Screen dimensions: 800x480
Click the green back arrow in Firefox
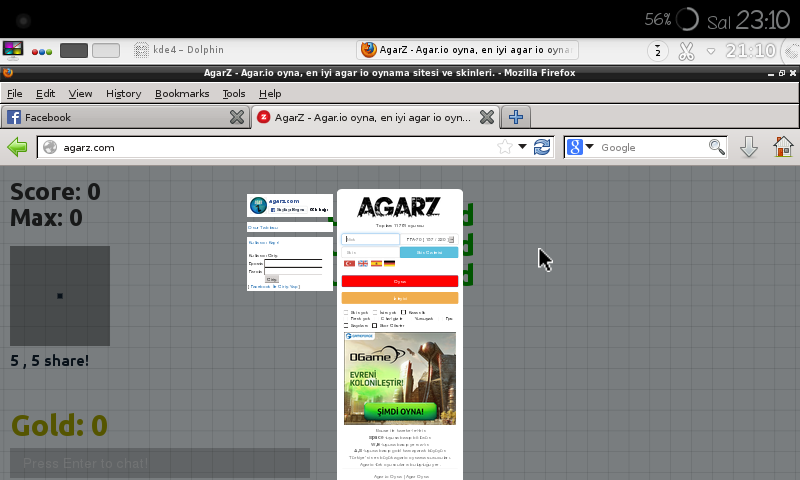coord(17,147)
